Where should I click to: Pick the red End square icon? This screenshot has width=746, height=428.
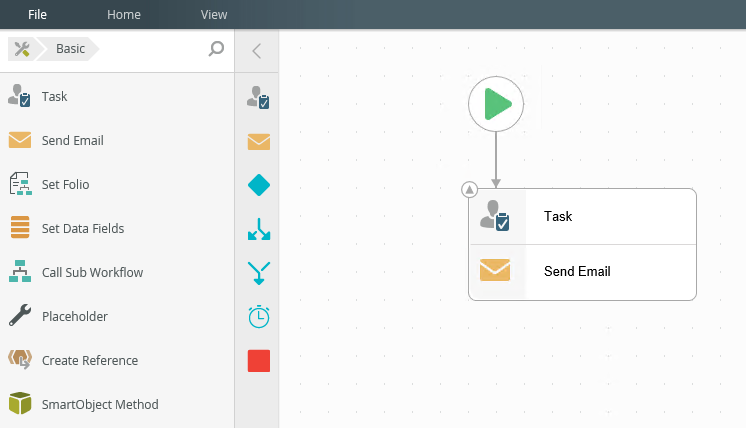[259, 360]
